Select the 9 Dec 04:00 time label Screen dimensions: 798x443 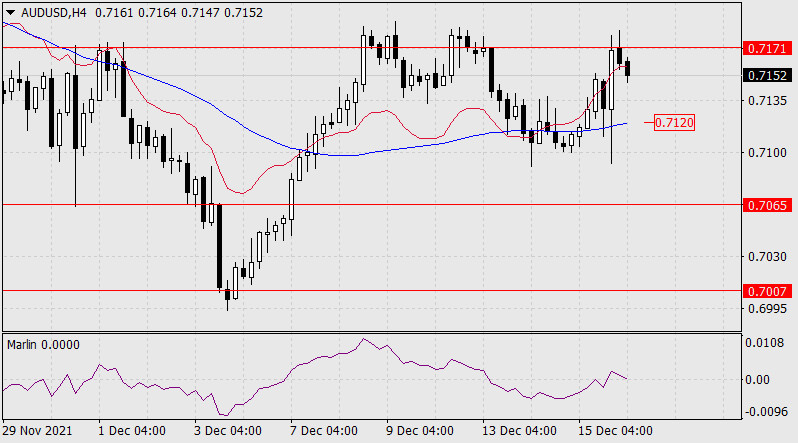420,431
